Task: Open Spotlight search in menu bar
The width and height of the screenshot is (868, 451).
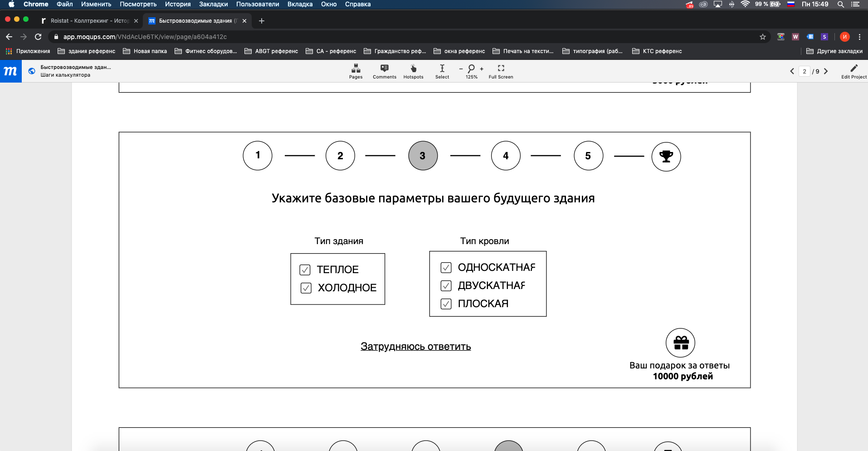Action: click(840, 4)
